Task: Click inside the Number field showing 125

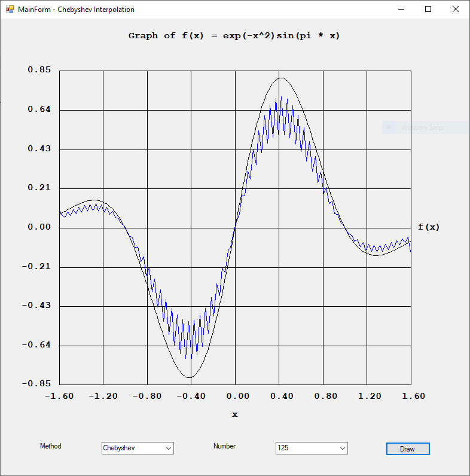Action: click(305, 448)
